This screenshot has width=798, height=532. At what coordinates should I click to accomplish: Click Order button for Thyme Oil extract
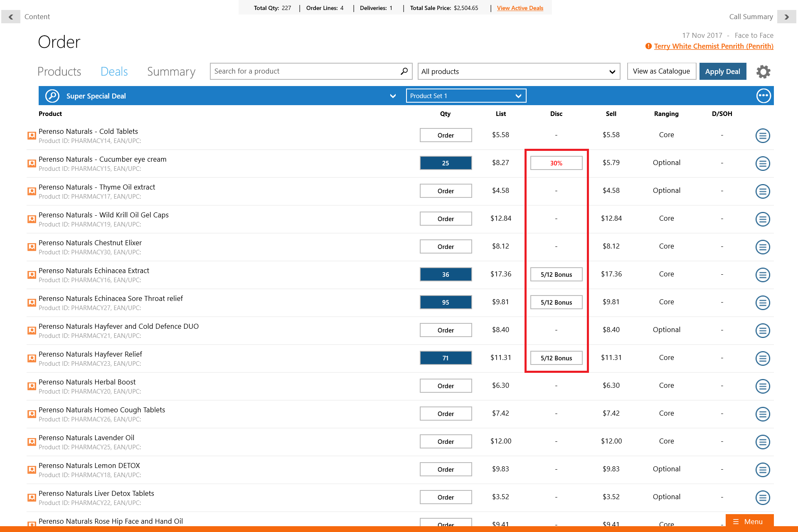pyautogui.click(x=446, y=191)
